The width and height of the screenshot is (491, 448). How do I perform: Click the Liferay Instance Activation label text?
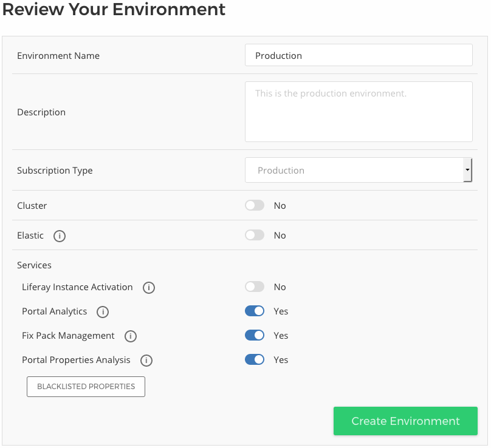coord(77,287)
